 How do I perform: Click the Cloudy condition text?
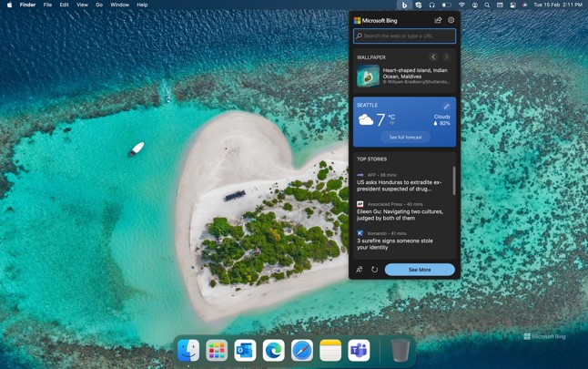442,117
